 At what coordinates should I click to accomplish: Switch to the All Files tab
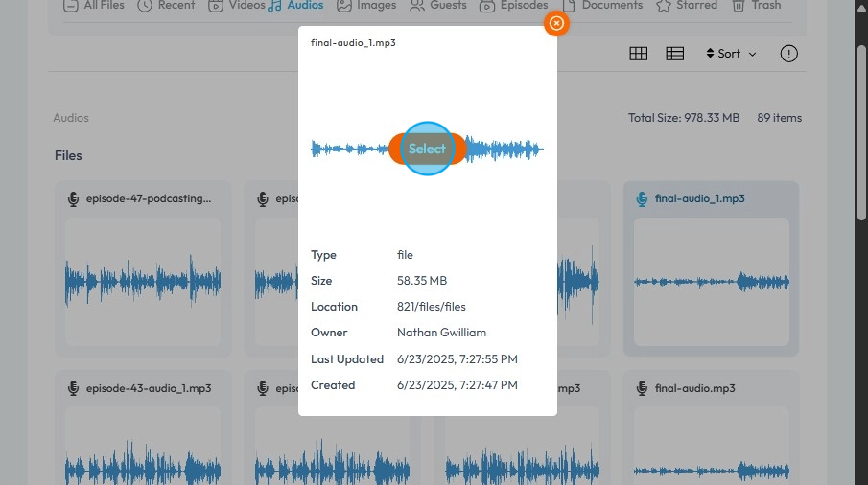pos(94,6)
